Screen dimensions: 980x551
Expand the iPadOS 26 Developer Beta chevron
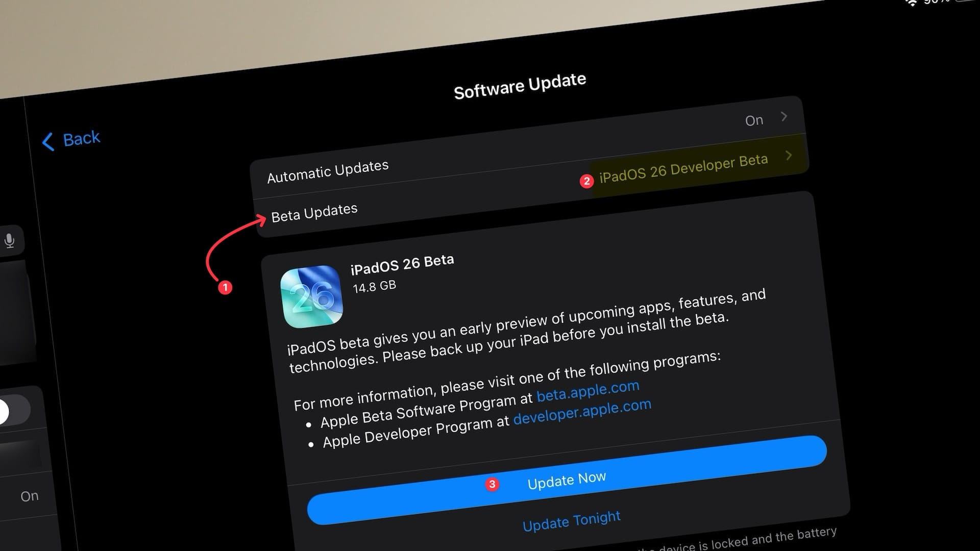789,155
